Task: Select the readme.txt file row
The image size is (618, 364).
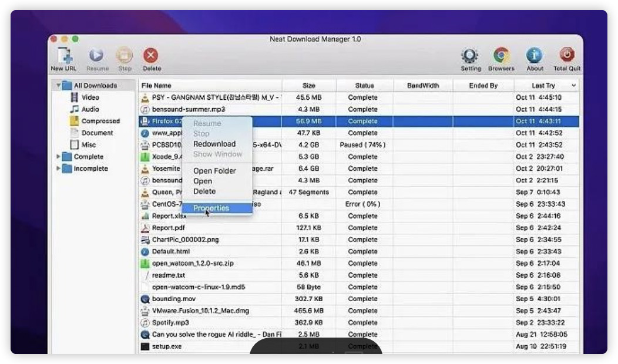Action: point(359,275)
